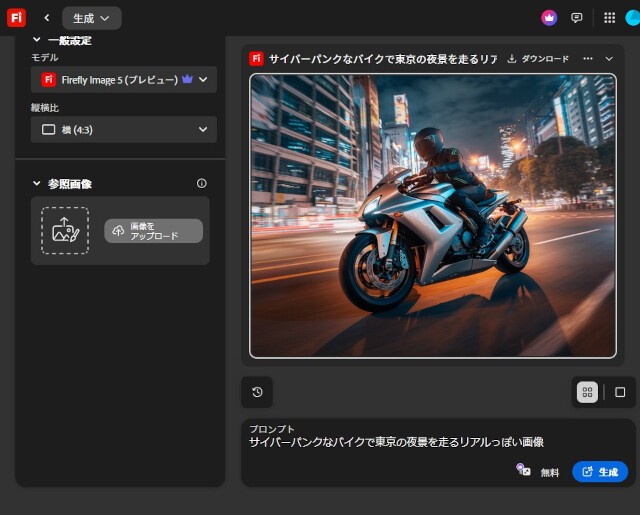Viewport: 640px width, 515px height.
Task: Switch to single image view layout
Action: click(620, 392)
